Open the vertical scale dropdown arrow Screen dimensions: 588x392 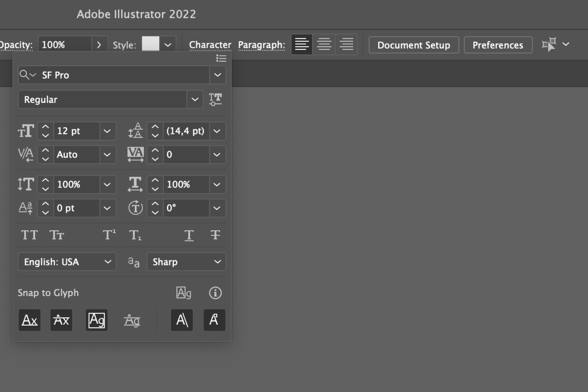pyautogui.click(x=107, y=185)
